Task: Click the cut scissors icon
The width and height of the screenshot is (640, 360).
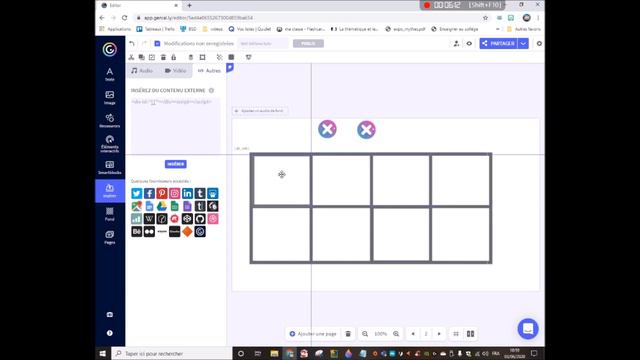Action: [x=131, y=57]
